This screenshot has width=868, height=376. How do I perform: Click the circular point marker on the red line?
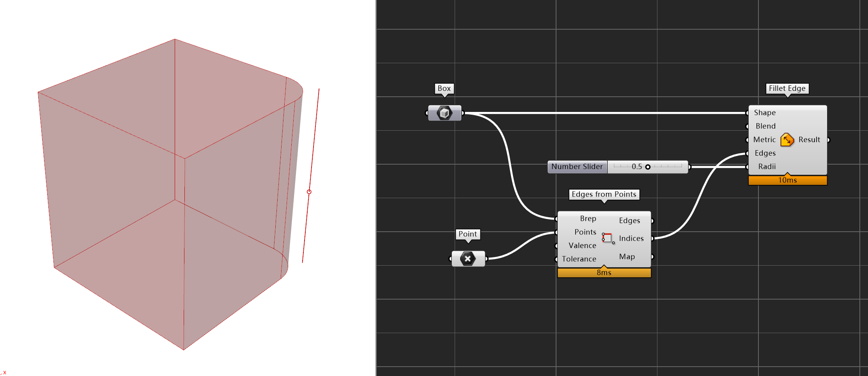pyautogui.click(x=309, y=192)
